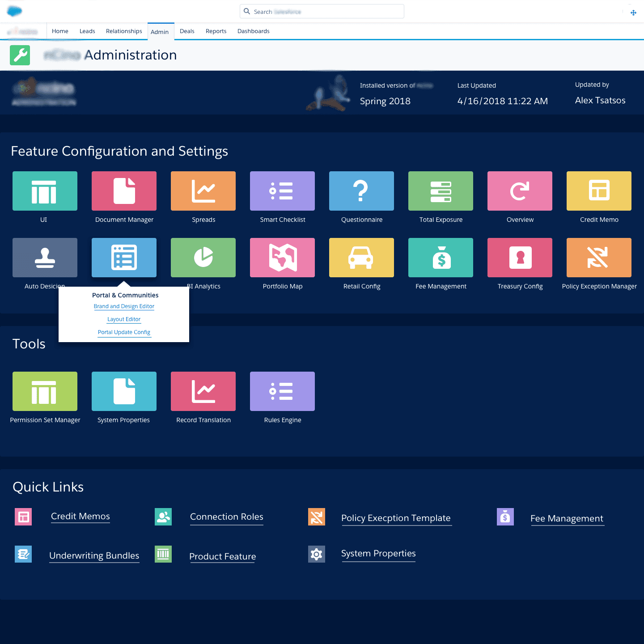644x644 pixels.
Task: Click the Fee Management quick link icon
Action: click(505, 517)
